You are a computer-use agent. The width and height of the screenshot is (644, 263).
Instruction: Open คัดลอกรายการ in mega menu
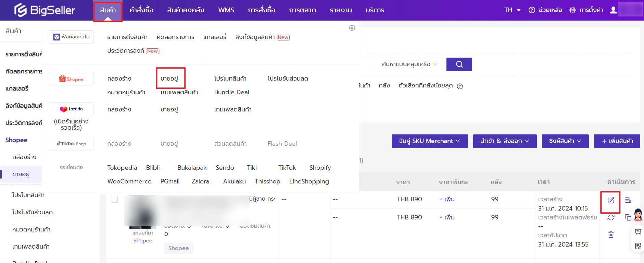point(175,37)
